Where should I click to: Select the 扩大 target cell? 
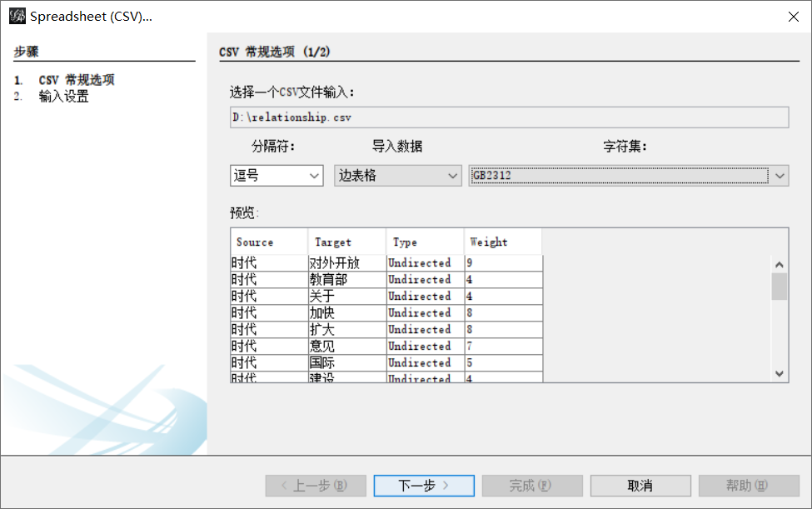(x=347, y=329)
